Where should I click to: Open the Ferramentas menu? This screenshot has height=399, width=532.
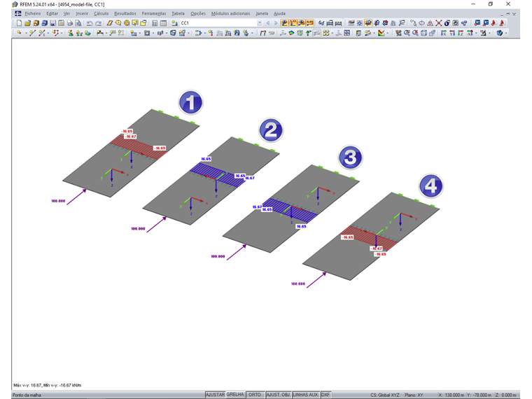point(154,13)
